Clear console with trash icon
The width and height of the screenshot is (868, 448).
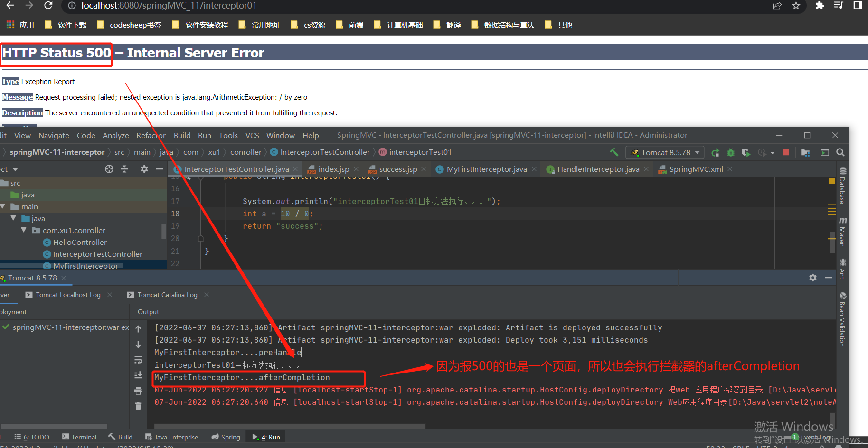click(x=138, y=406)
